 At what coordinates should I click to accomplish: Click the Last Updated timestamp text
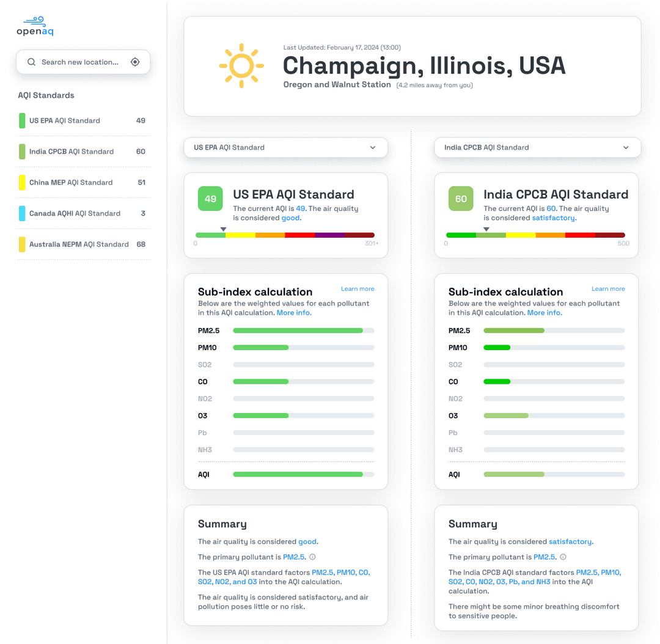click(342, 48)
